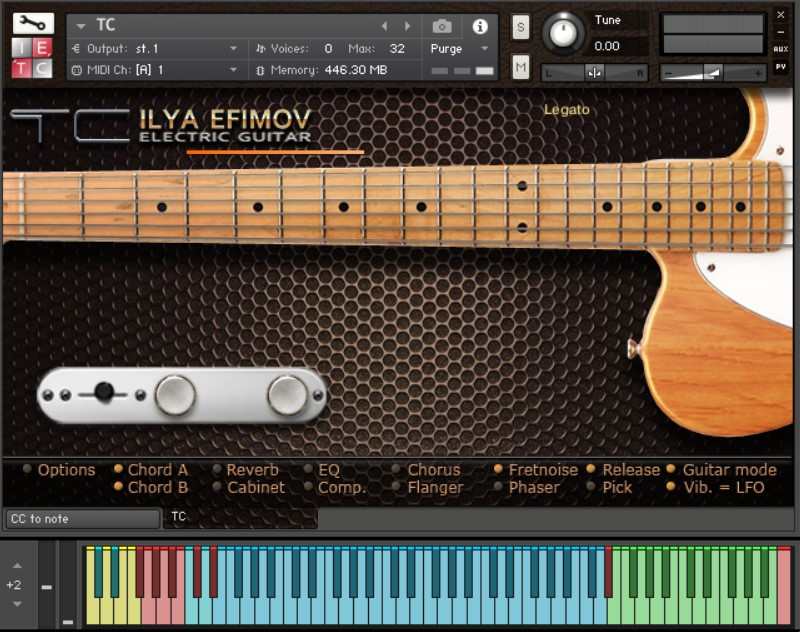The image size is (800, 632).
Task: Click the Memory size icon
Action: point(260,70)
